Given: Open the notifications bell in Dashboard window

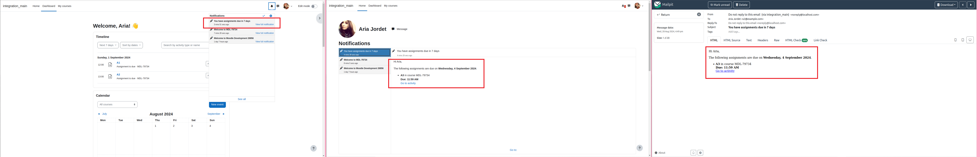Looking at the screenshot, I should click(x=272, y=6).
